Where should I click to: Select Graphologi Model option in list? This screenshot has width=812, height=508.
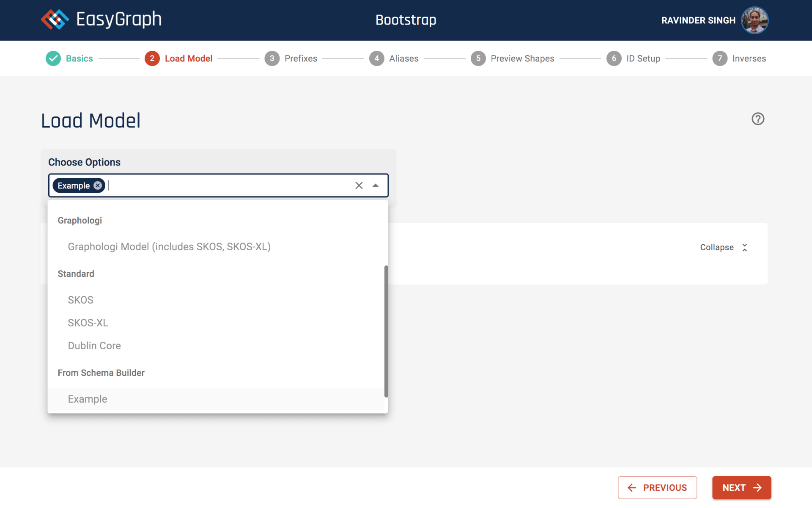click(169, 247)
